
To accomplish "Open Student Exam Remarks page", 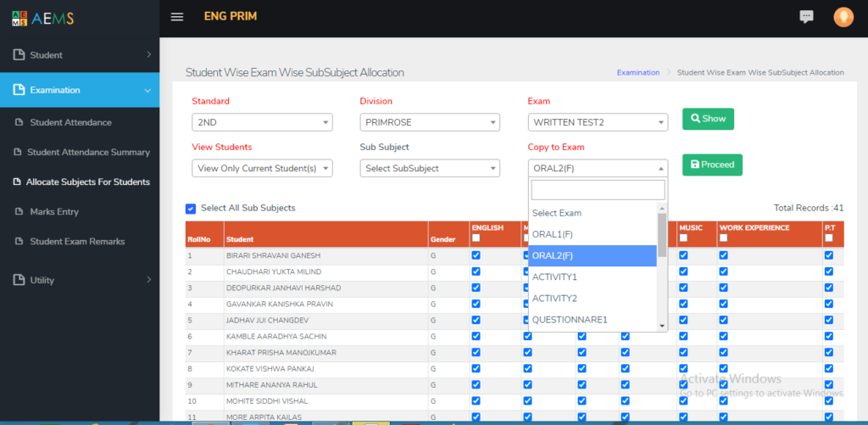I will click(x=77, y=242).
